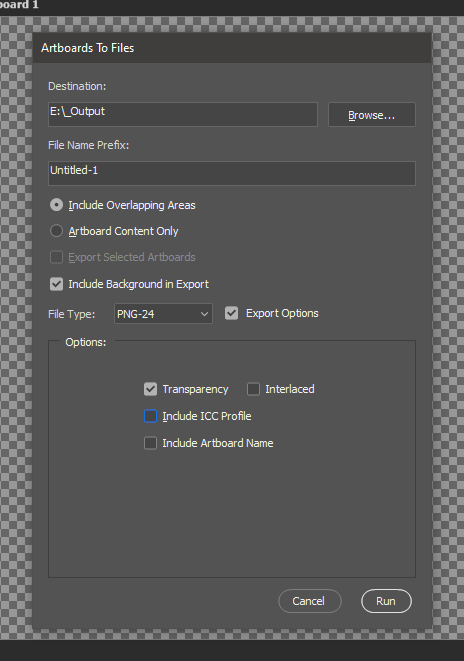Toggle the Export Options checkbox
Screen dimensions: 464x661
(x=231, y=313)
